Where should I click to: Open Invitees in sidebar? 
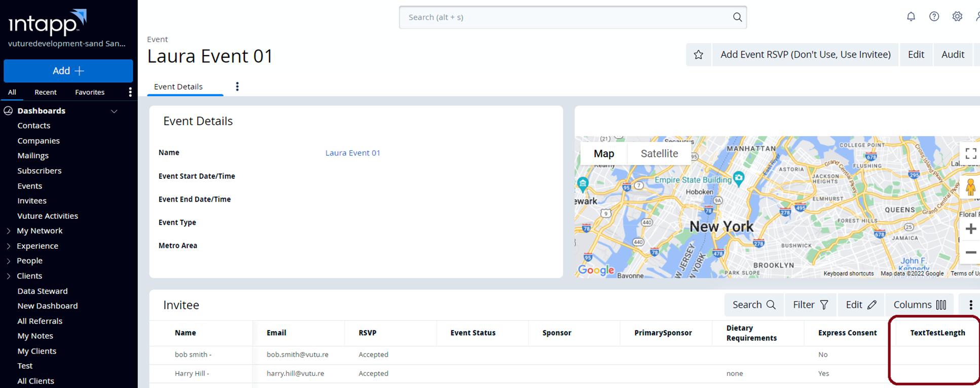point(32,201)
